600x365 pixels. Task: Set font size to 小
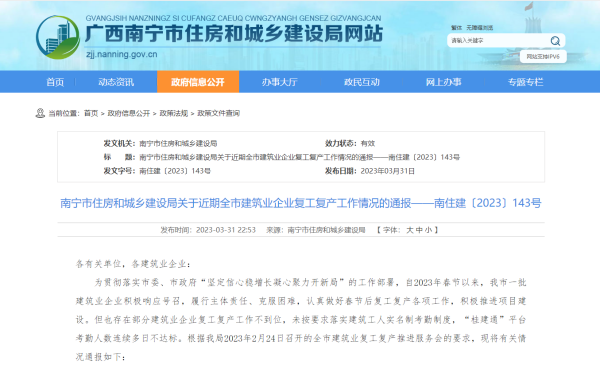point(428,230)
